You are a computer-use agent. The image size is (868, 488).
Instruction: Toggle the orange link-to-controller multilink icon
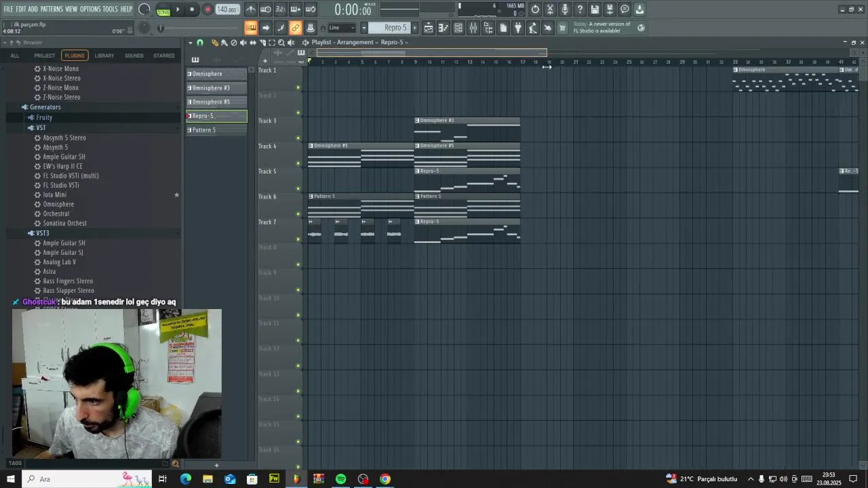(296, 28)
